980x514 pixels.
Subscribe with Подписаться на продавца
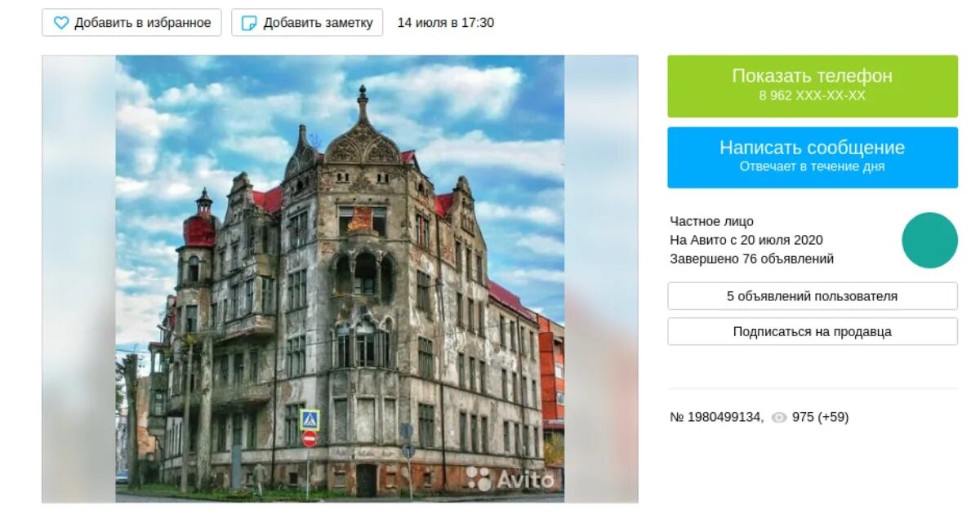pyautogui.click(x=813, y=331)
